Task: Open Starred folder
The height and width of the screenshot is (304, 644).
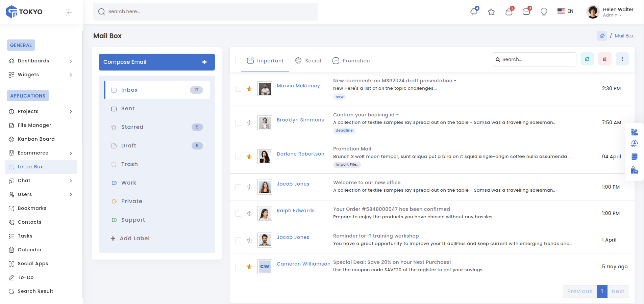Action: (x=157, y=127)
